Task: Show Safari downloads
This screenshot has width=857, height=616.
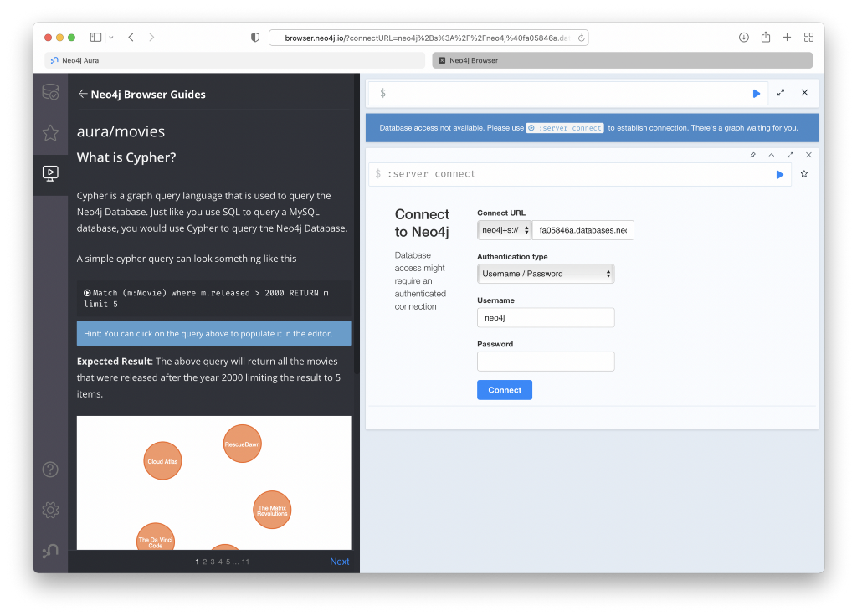Action: point(743,37)
